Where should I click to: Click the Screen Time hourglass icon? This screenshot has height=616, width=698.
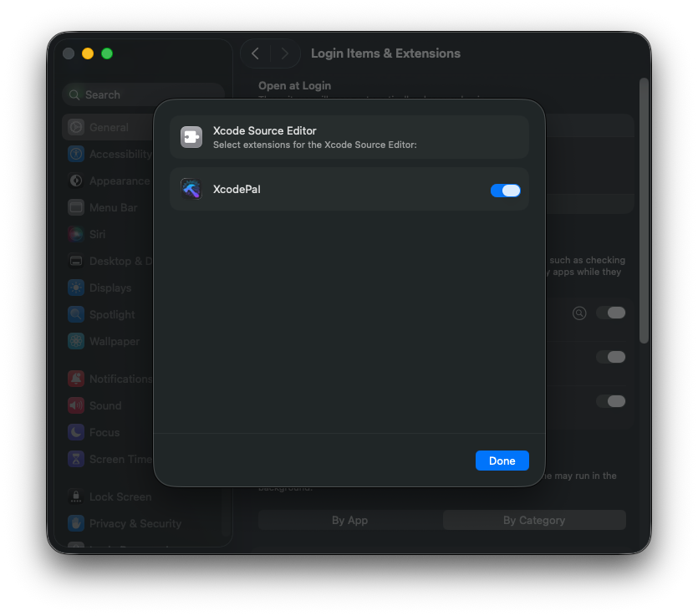[76, 459]
